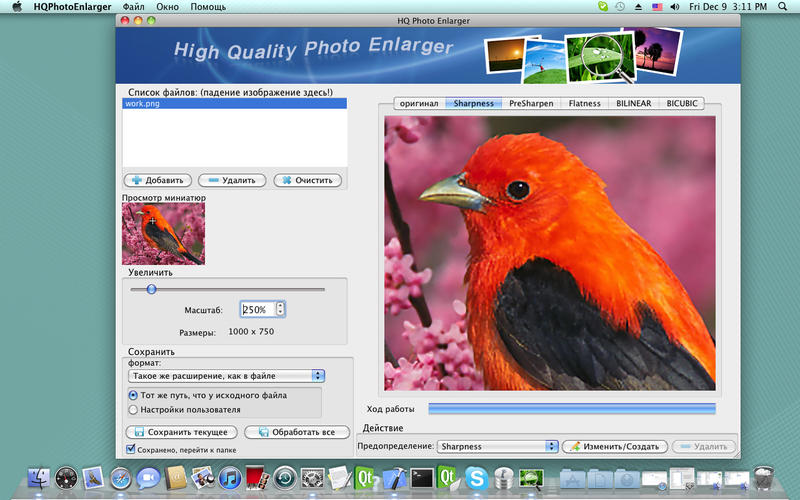This screenshot has height=500, width=800.
Task: Launch Qt icon with question mark
Action: pos(366,478)
